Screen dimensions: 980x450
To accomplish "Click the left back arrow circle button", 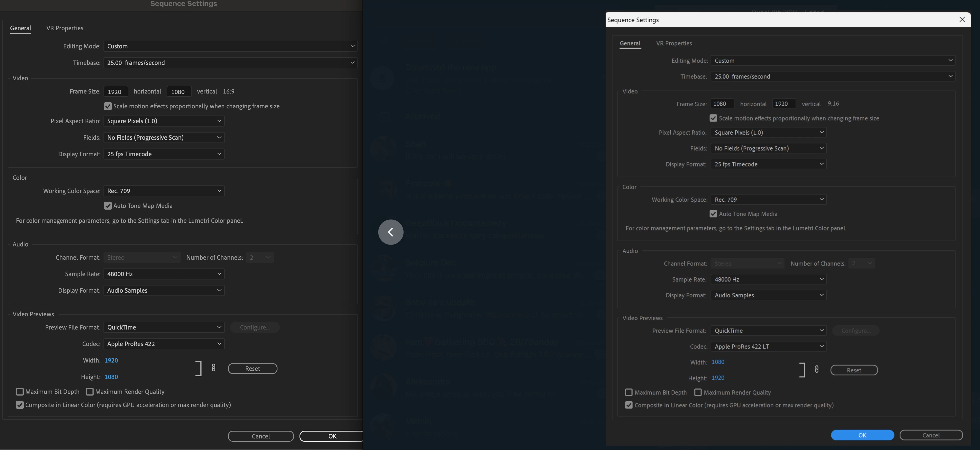I will tap(391, 232).
